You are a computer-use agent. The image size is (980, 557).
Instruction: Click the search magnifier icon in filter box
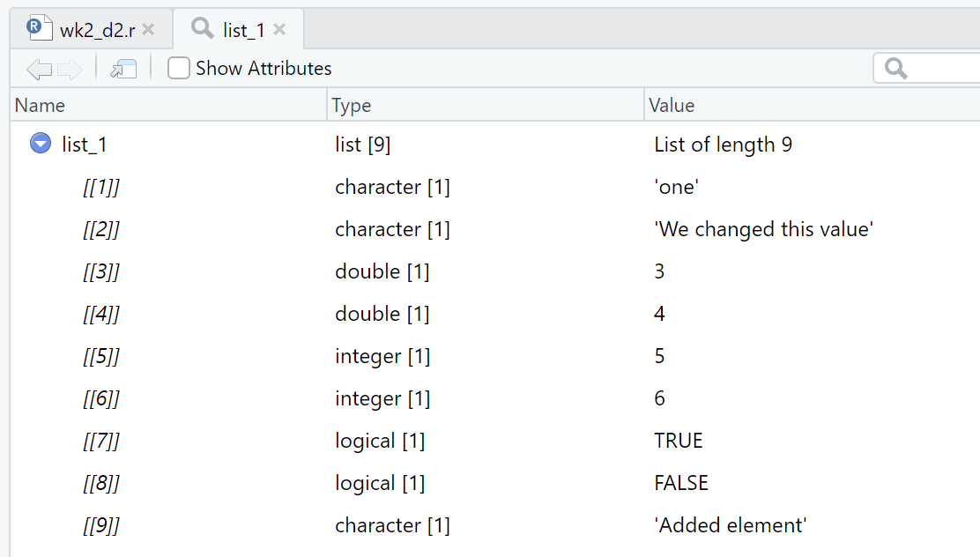896,69
